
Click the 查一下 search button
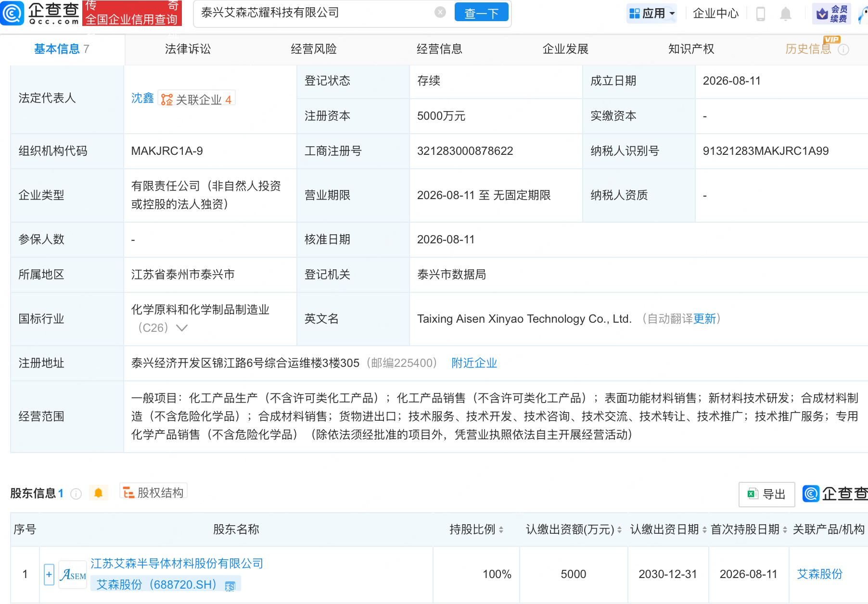[481, 13]
